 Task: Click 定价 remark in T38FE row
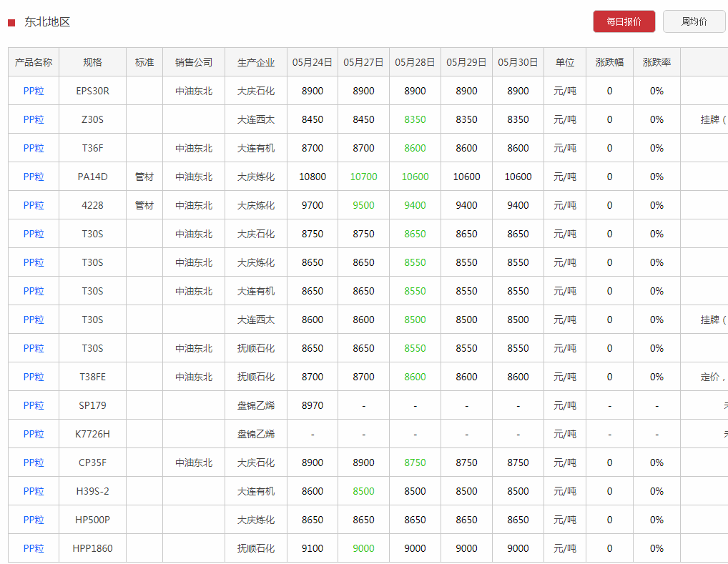click(713, 377)
